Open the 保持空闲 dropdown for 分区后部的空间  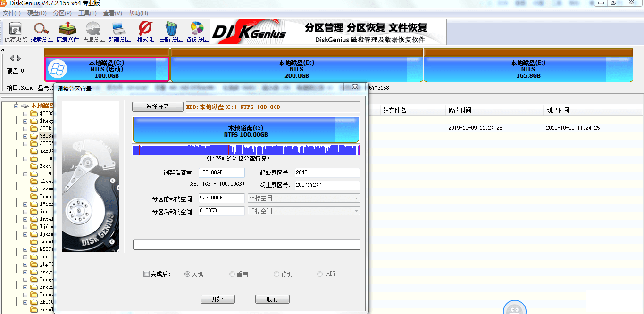click(x=304, y=211)
